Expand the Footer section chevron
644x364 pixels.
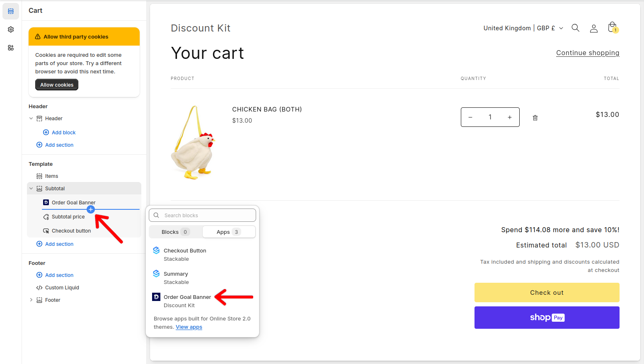(31, 300)
